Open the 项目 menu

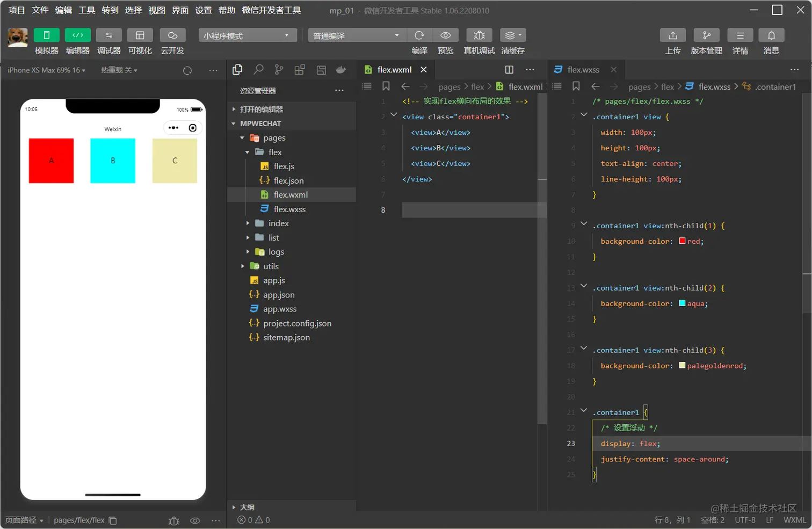tap(17, 10)
